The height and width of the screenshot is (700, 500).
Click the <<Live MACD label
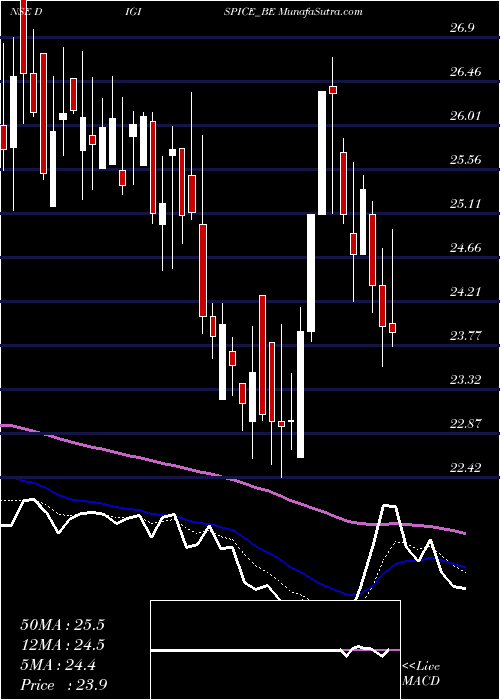coord(421,674)
